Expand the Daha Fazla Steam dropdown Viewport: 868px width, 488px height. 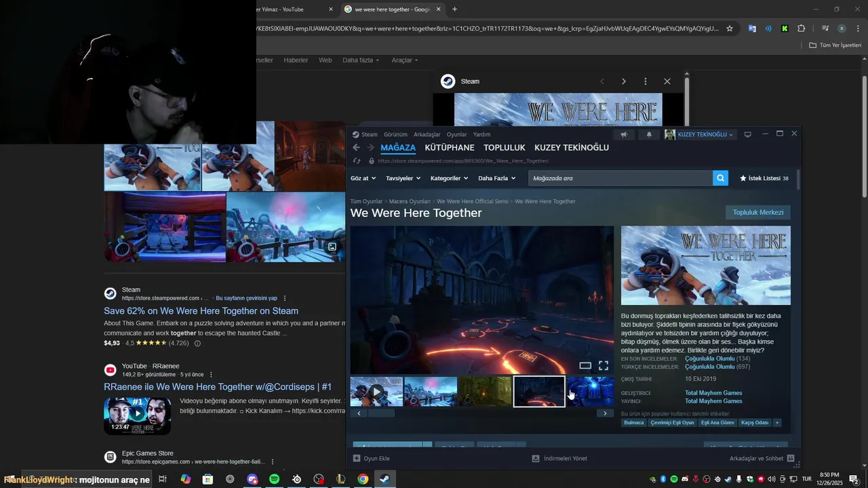pyautogui.click(x=496, y=178)
